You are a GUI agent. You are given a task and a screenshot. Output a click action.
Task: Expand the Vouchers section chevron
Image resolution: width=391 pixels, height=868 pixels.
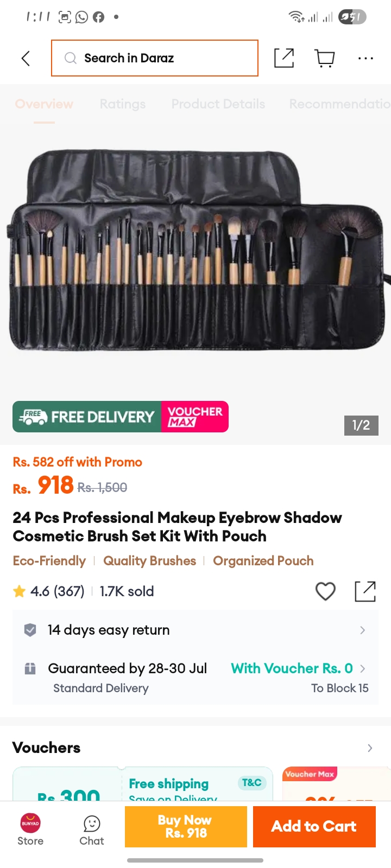pos(370,748)
